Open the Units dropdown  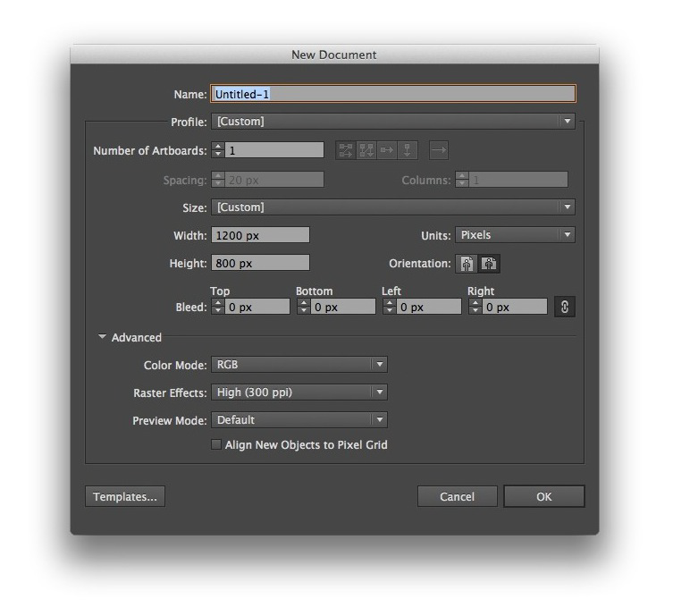[515, 235]
